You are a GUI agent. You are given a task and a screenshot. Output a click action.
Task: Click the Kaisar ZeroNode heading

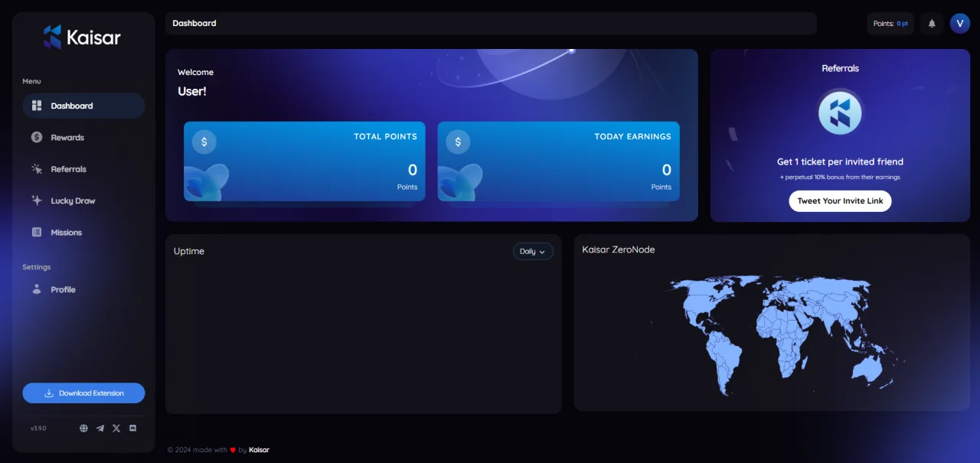[x=619, y=249]
